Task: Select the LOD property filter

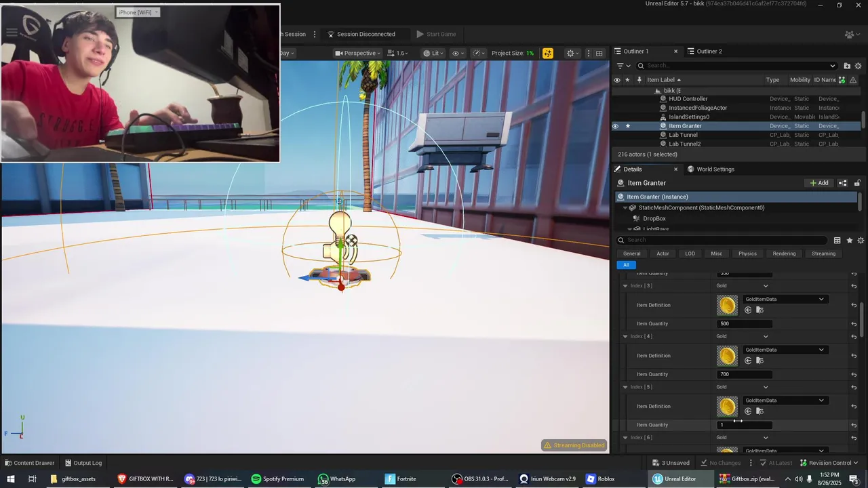Action: click(690, 253)
